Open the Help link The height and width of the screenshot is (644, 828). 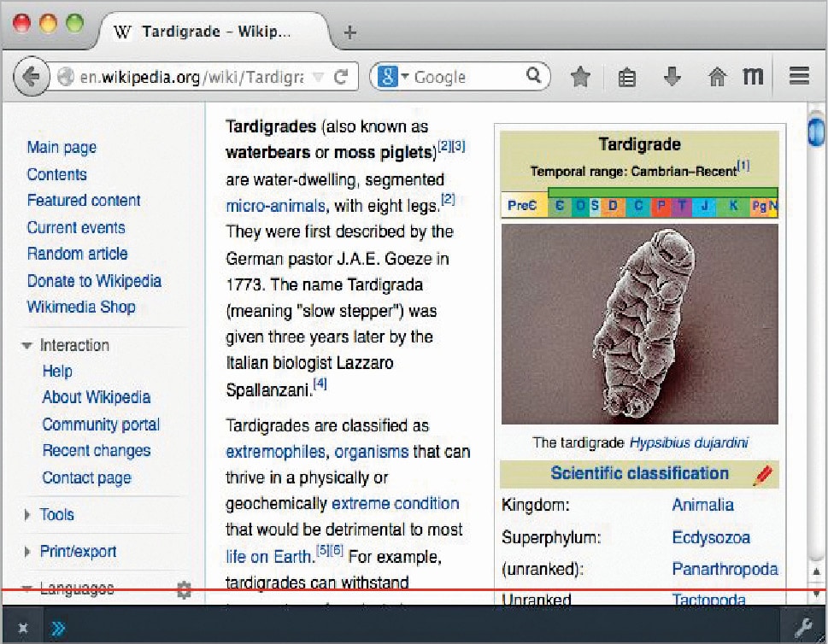[x=57, y=371]
